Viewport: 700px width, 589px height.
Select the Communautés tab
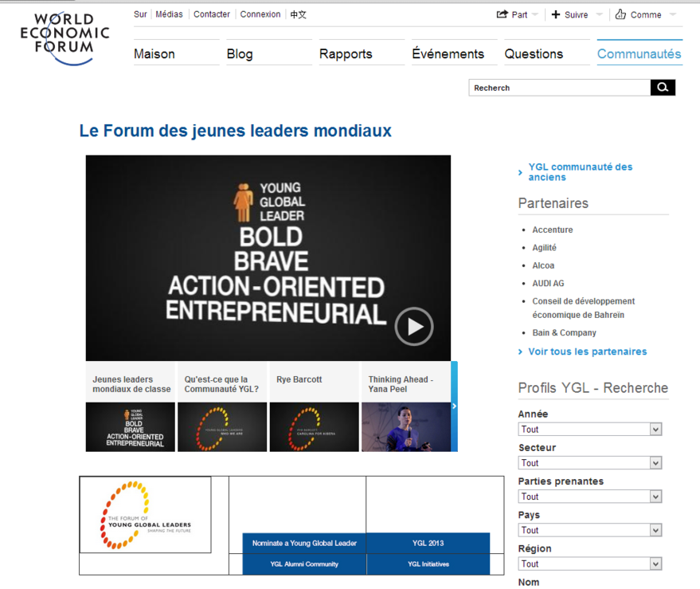639,53
